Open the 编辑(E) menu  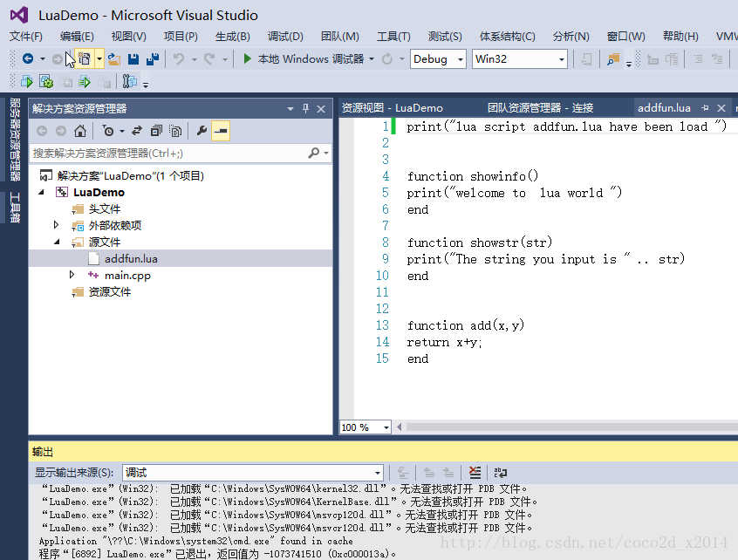click(x=77, y=37)
